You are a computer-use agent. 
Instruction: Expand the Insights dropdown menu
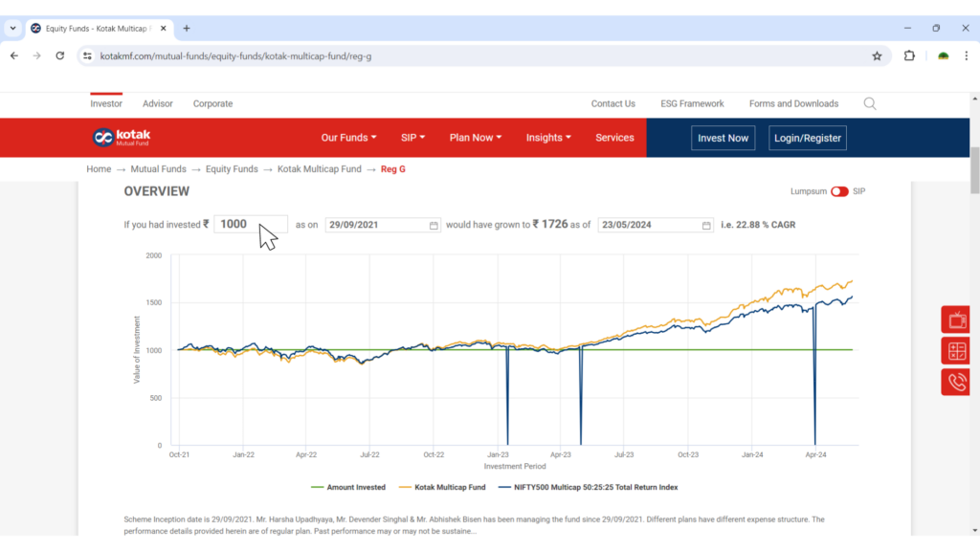(548, 138)
